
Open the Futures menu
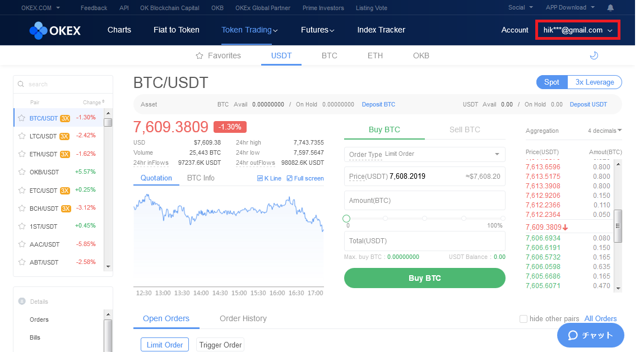click(x=317, y=30)
